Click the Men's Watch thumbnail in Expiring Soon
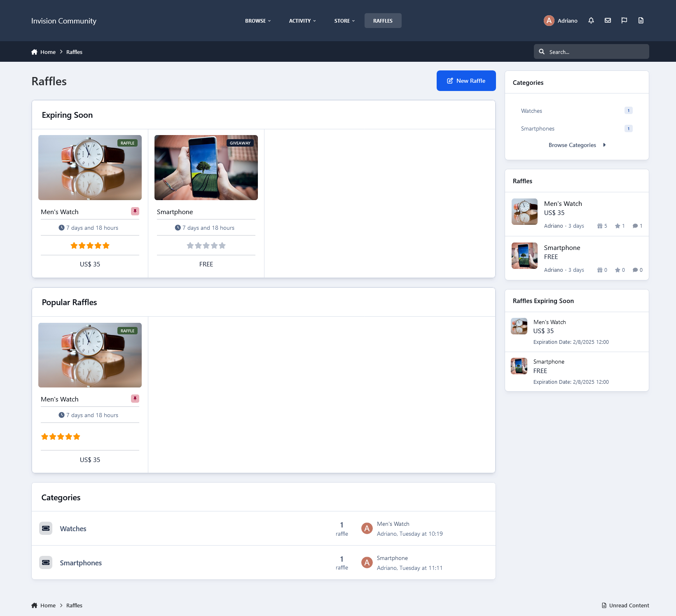This screenshot has width=676, height=616. pos(90,168)
